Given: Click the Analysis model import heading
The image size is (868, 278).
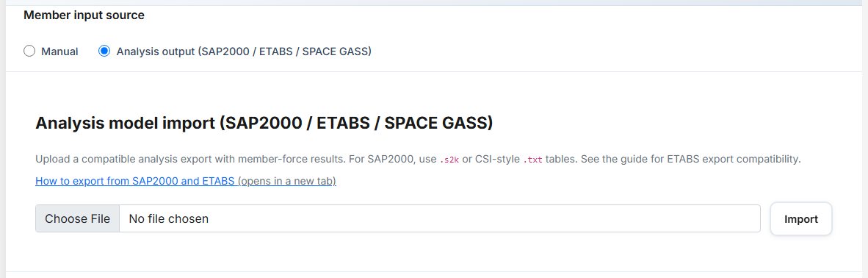Looking at the screenshot, I should click(264, 123).
